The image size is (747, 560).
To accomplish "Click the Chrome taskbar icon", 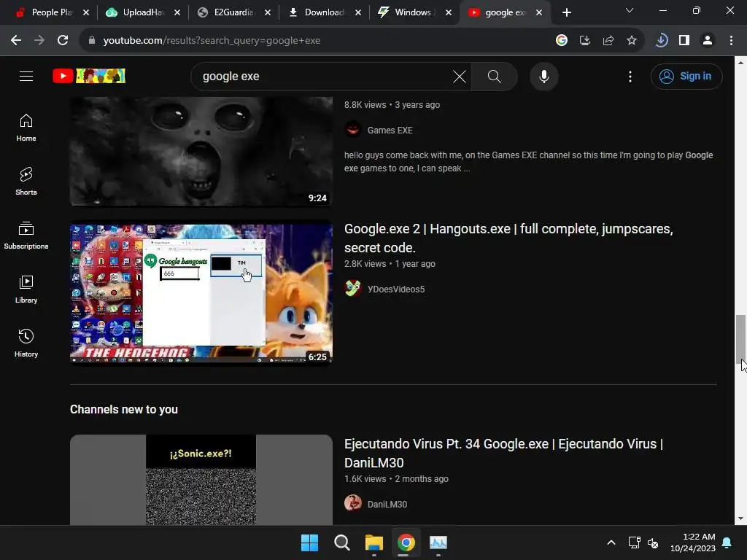I will click(406, 542).
